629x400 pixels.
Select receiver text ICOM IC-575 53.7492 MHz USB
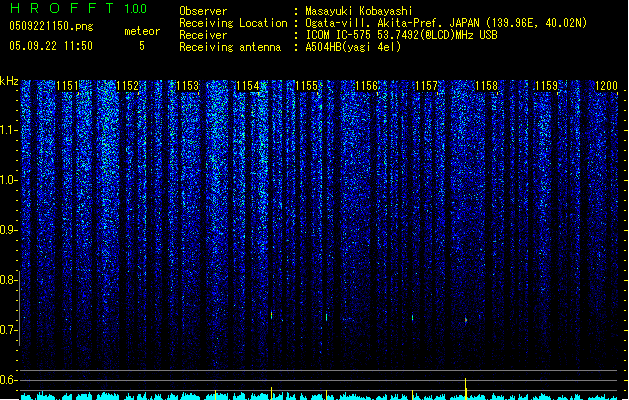tap(402, 35)
